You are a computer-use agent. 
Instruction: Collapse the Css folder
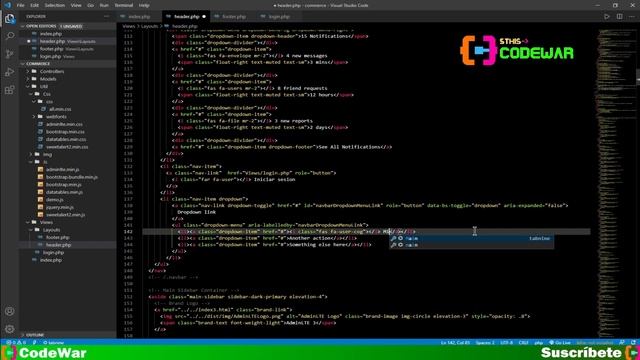tap(47, 94)
